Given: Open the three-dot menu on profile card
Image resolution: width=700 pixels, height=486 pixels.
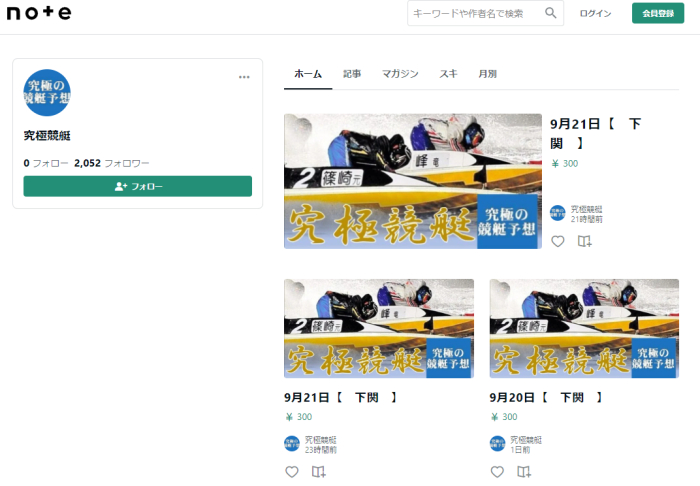Looking at the screenshot, I should [x=244, y=77].
